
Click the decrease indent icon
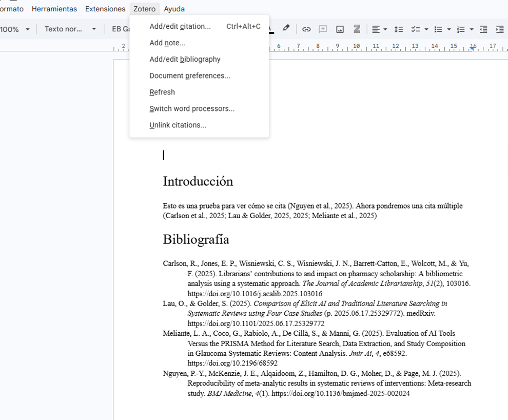483,29
